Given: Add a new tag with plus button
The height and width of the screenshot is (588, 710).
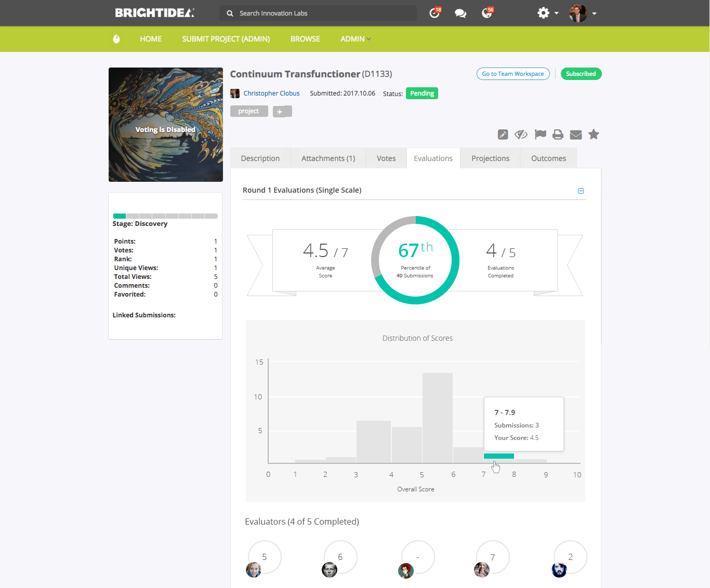Looking at the screenshot, I should pyautogui.click(x=282, y=111).
